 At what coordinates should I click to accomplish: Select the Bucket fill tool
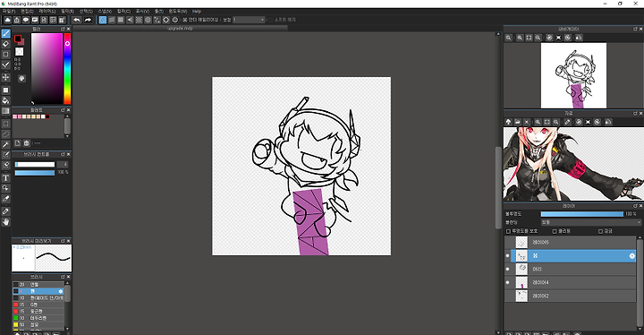click(5, 100)
